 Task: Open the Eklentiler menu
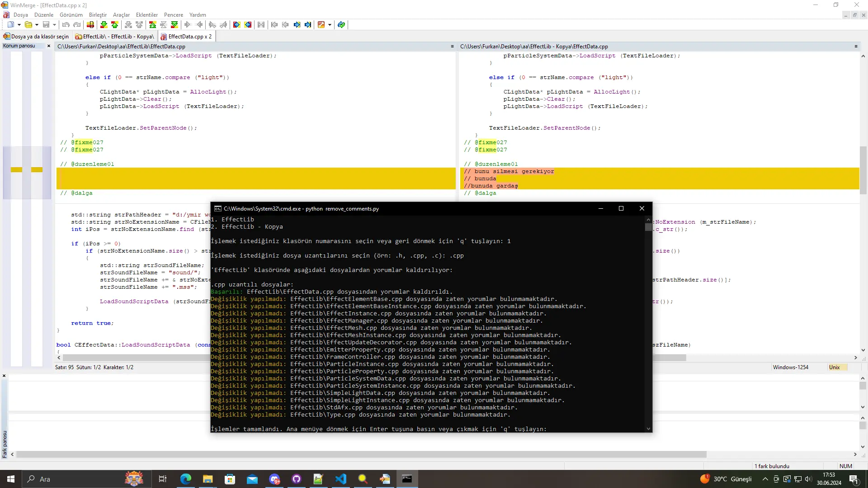pyautogui.click(x=147, y=15)
